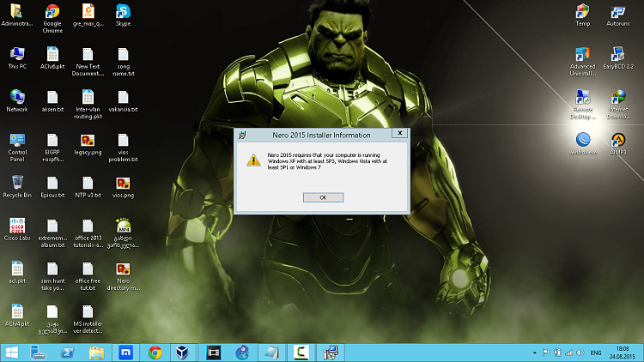Select the This PC desktop icon
Screen dimensions: 644x362
point(17,57)
